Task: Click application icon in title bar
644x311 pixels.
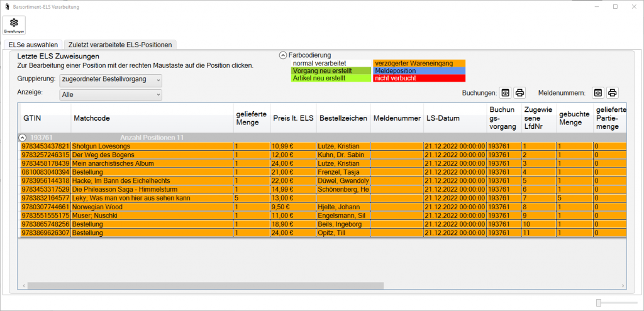Action: (x=6, y=6)
